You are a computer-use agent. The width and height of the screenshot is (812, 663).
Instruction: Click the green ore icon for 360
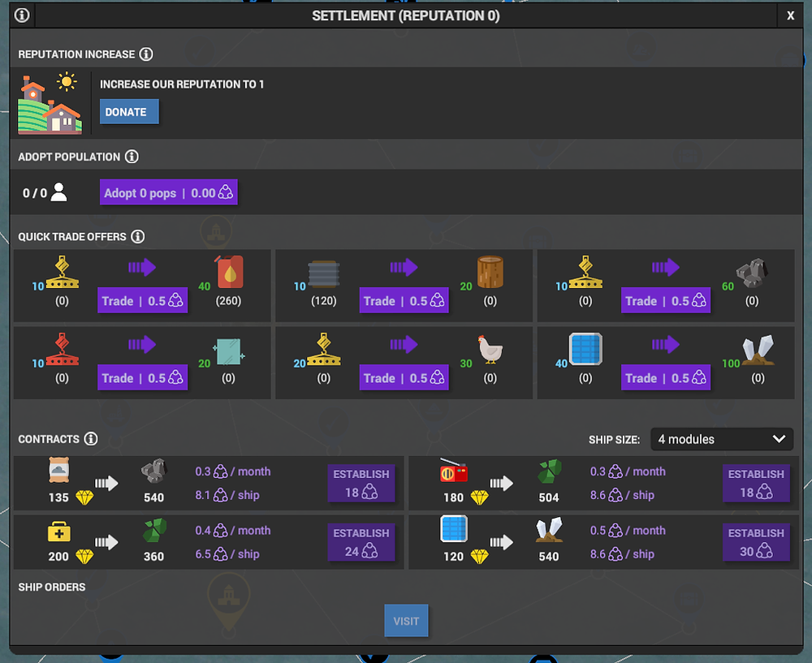click(x=154, y=531)
